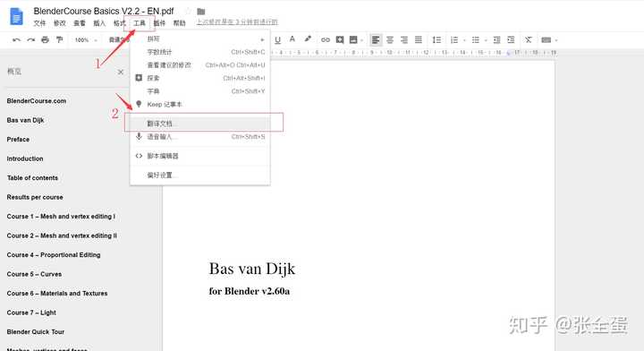Jump to Table of contents outline entry
The height and width of the screenshot is (351, 644).
tap(32, 178)
